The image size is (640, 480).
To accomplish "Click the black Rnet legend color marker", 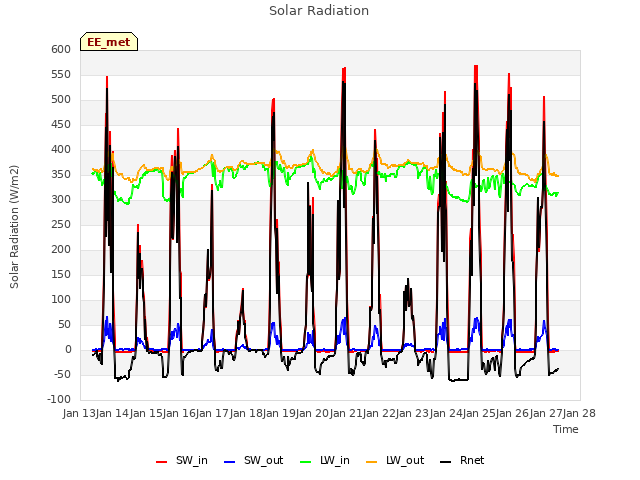I will click(x=445, y=462).
